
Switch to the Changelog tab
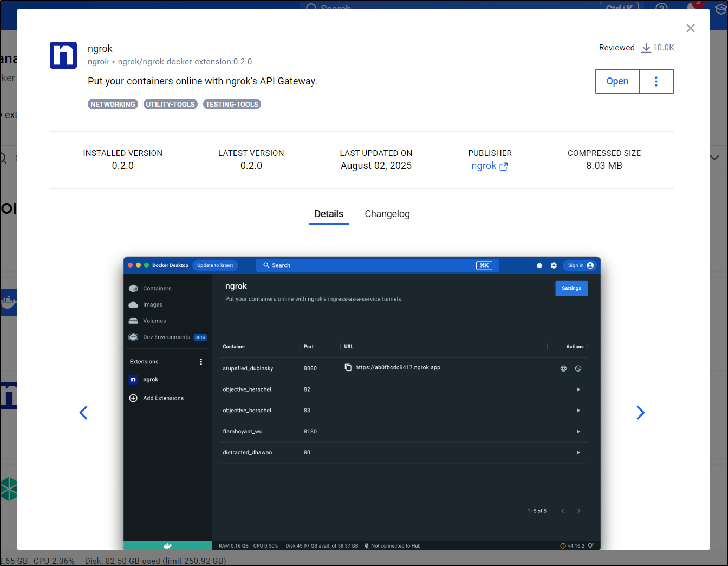tap(387, 214)
